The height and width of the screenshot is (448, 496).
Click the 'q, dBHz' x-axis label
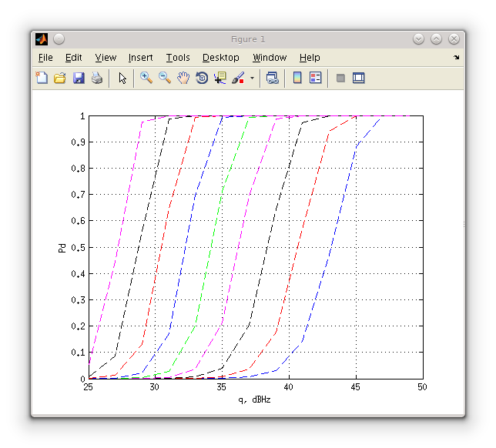[254, 400]
